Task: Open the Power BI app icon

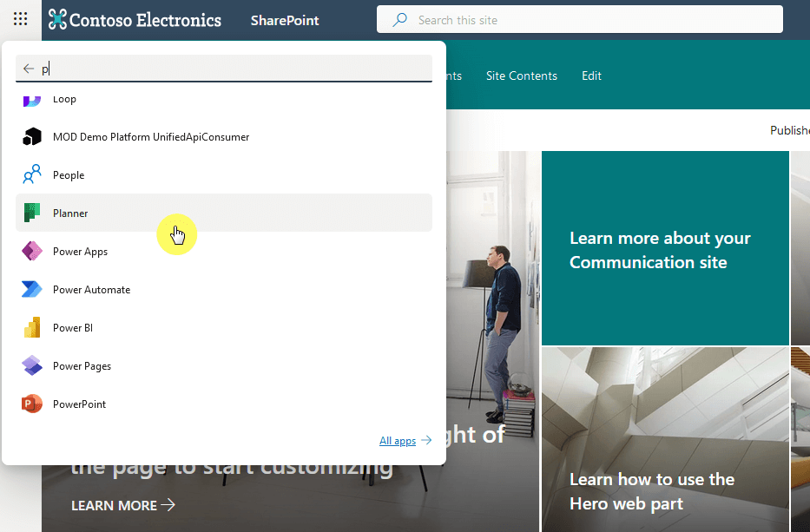Action: [x=32, y=327]
